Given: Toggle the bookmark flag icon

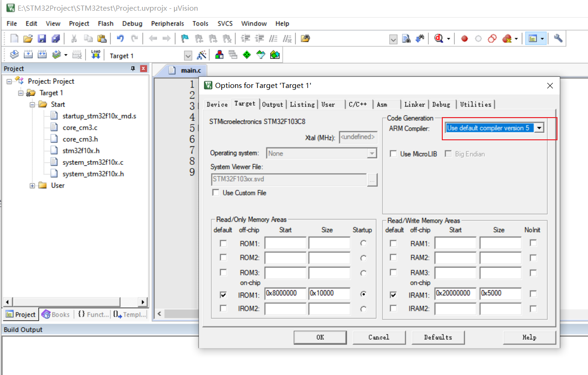Looking at the screenshot, I should coord(185,39).
